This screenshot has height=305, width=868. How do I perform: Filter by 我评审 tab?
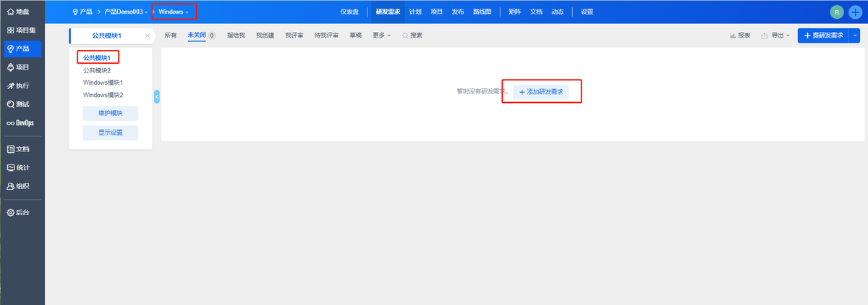coord(294,35)
